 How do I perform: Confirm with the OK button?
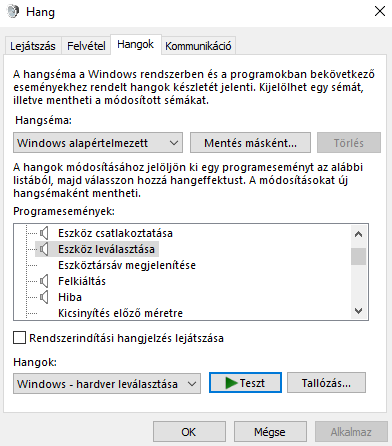pos(189,432)
